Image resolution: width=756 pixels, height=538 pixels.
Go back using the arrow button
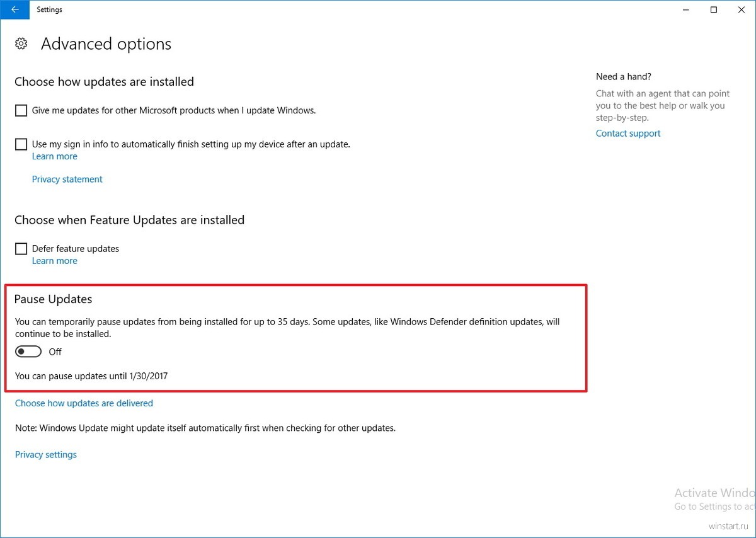14,9
